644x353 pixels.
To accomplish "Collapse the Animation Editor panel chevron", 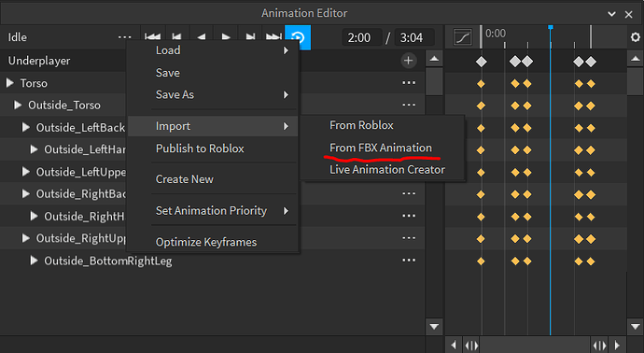I will point(611,14).
